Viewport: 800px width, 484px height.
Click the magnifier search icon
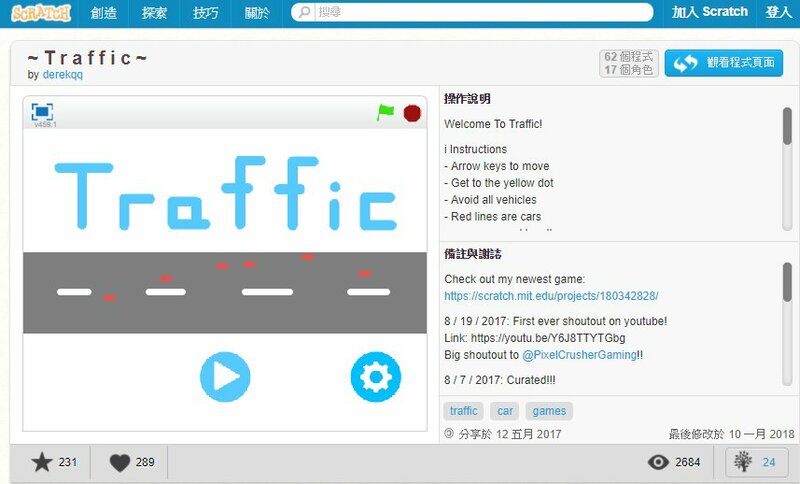point(304,12)
